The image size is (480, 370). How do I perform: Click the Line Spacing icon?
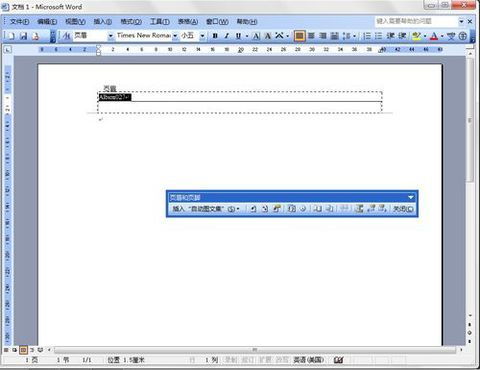tap(347, 36)
